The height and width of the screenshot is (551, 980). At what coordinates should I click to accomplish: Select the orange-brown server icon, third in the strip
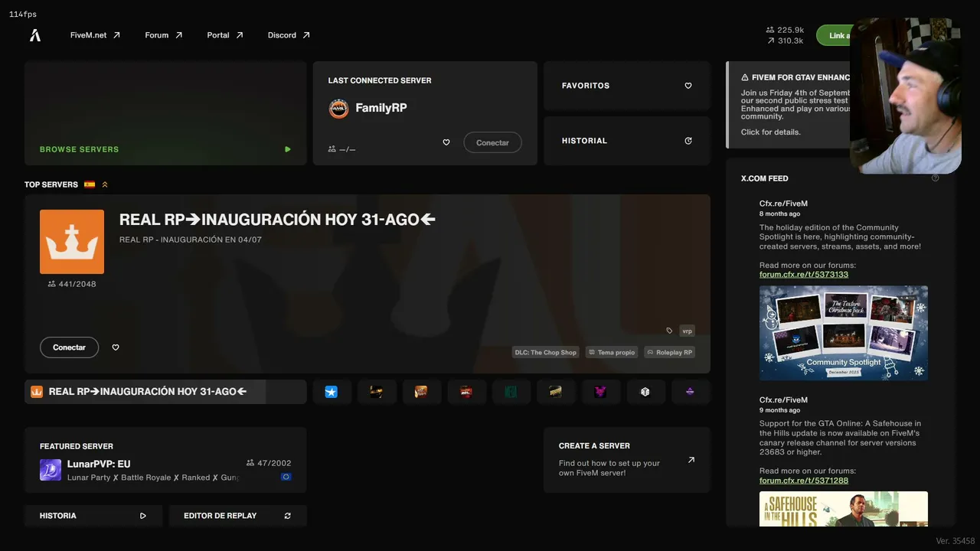click(421, 392)
